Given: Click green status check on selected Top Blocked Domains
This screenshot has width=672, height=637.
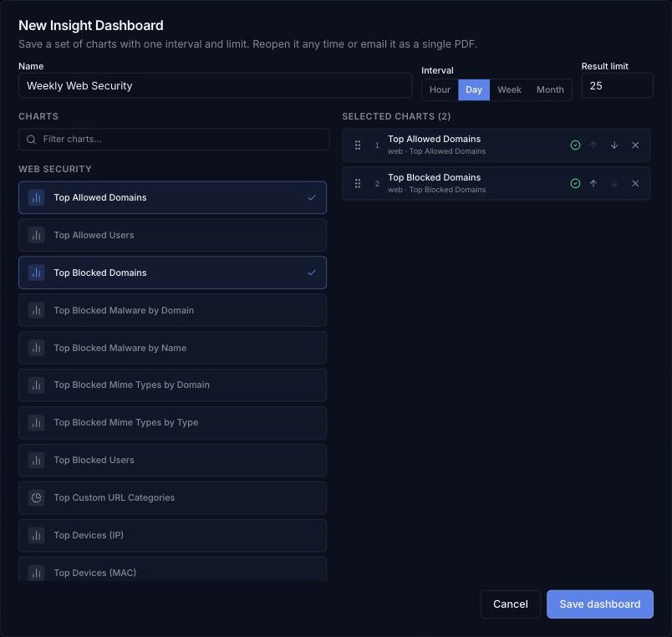Looking at the screenshot, I should pos(575,183).
